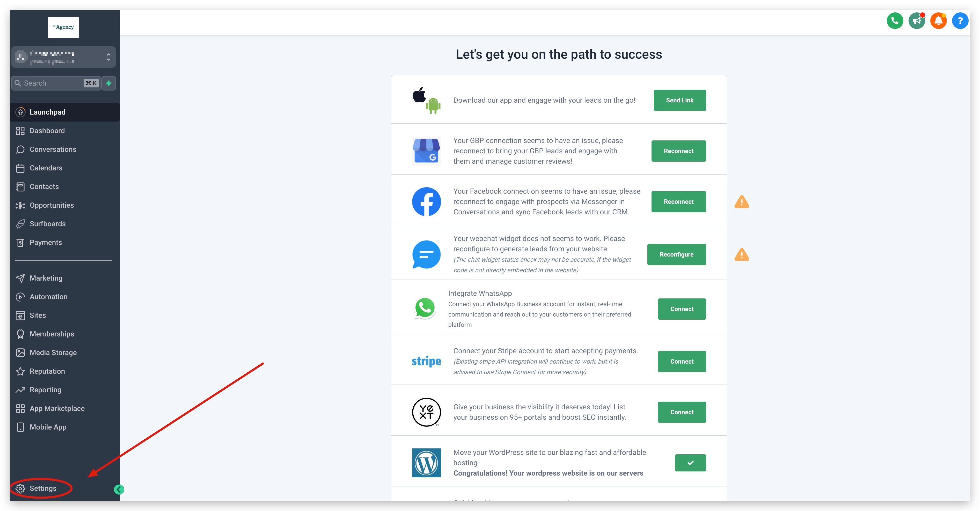Click the Agency logo in sidebar
980x511 pixels.
63,27
